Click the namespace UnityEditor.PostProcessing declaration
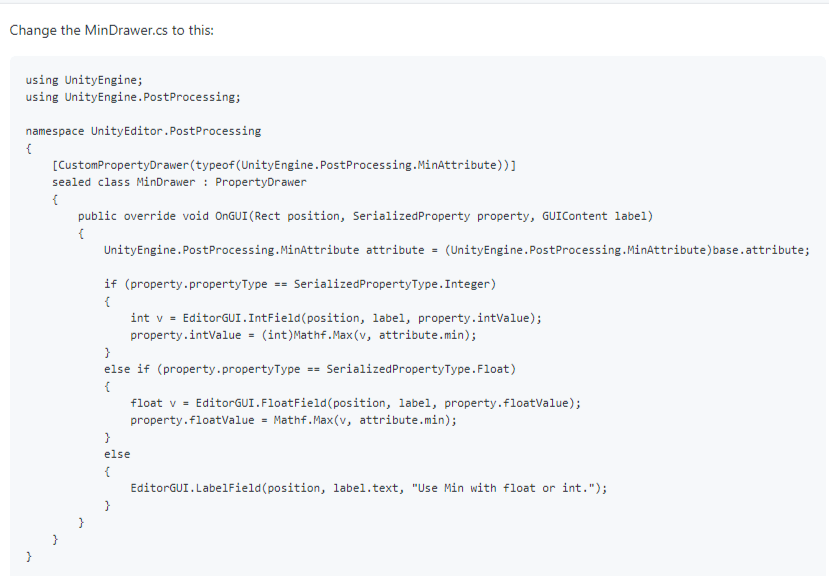 pos(143,131)
